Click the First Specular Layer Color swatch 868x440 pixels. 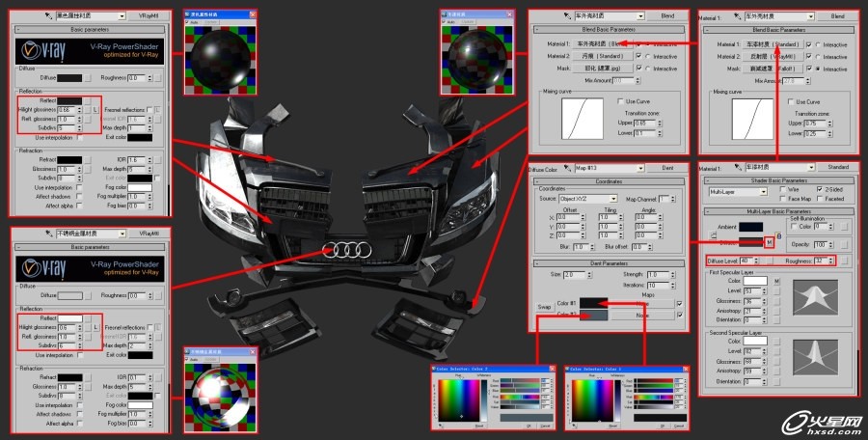coord(755,282)
